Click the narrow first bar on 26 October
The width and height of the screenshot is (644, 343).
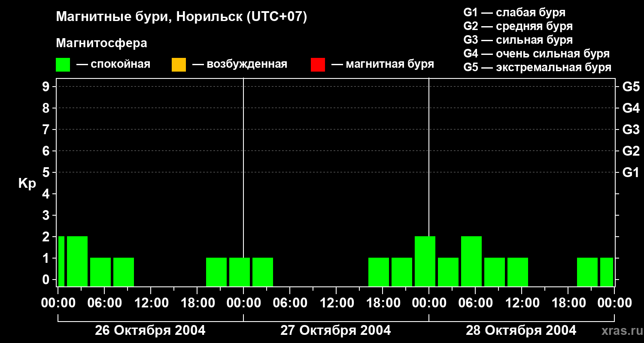(x=61, y=261)
